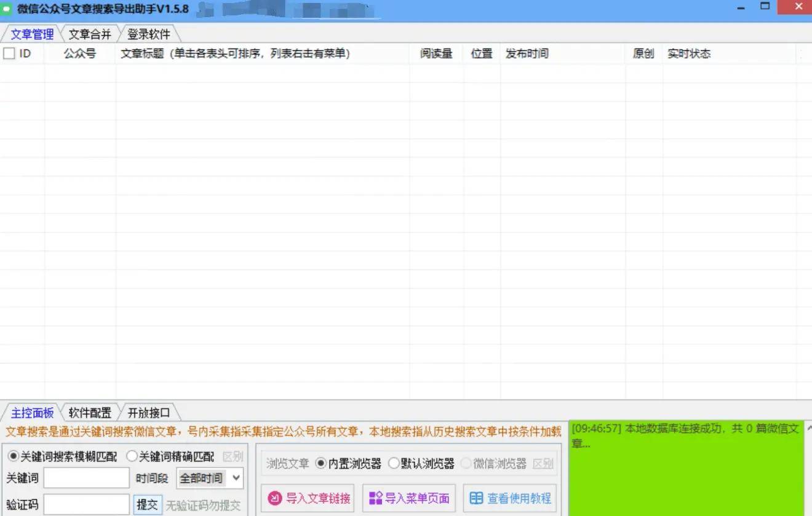Switch to the 软件配置 tab
The height and width of the screenshot is (516, 812).
click(90, 413)
